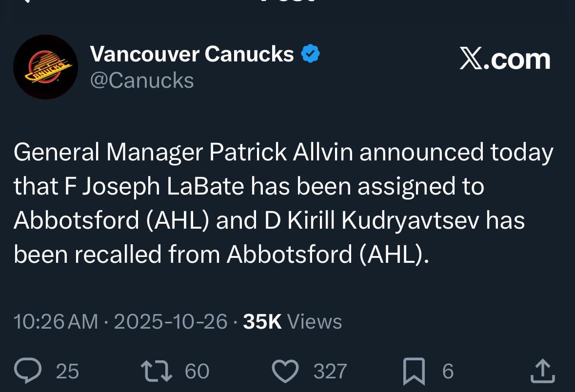Viewport: 575px width, 392px height.
Task: Like the Canucks post with the heart icon
Action: pos(285,371)
